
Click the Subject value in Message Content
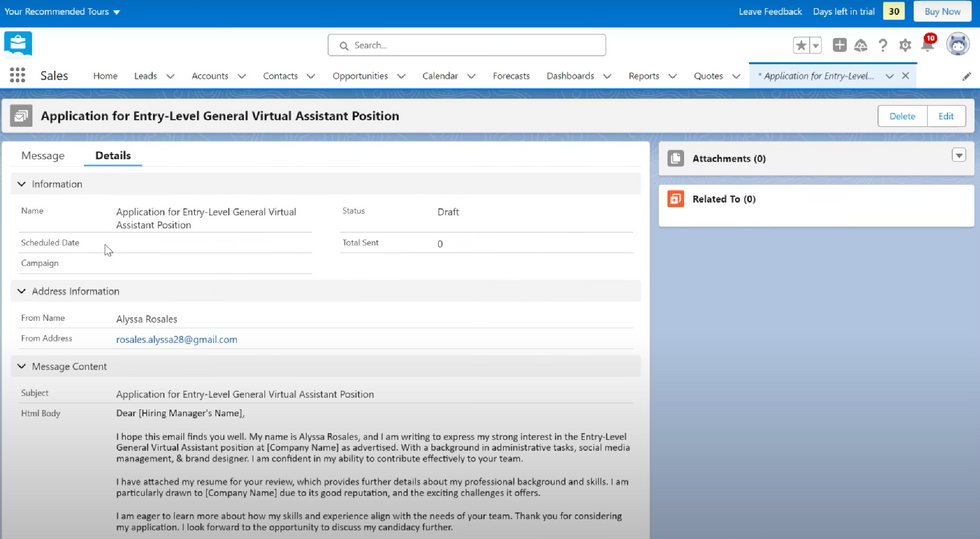coord(245,395)
